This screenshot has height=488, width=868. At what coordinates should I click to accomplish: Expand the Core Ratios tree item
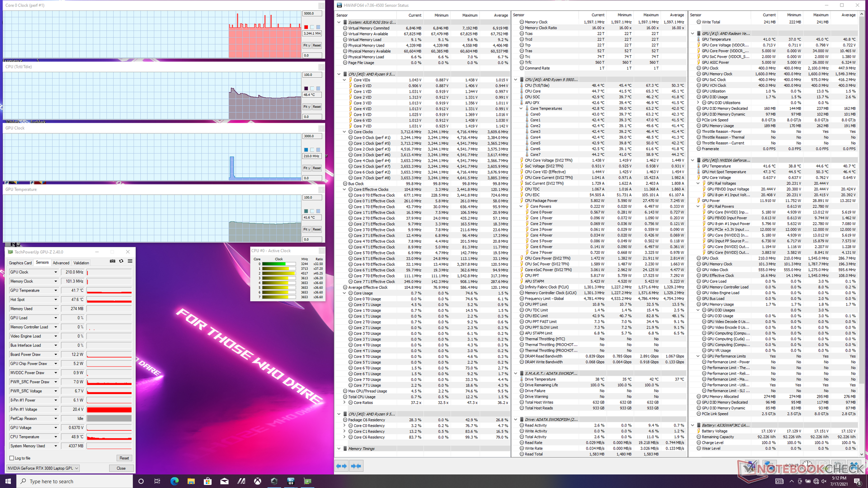(x=344, y=403)
